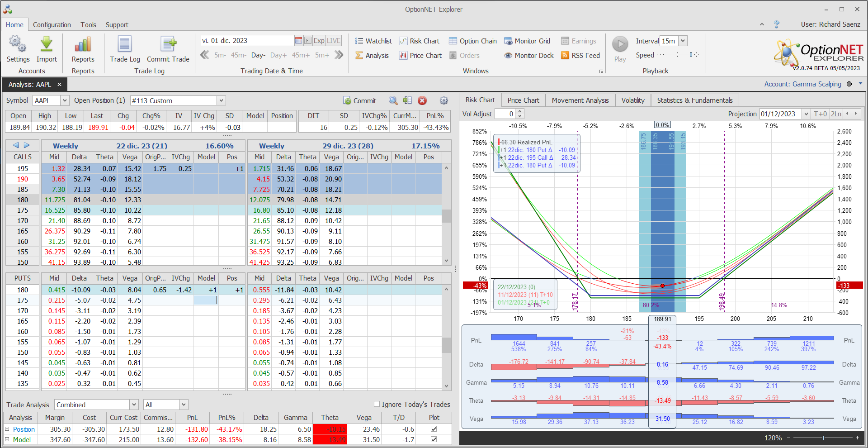Open the Reports chart icon
The height and width of the screenshot is (448, 868).
(x=83, y=44)
